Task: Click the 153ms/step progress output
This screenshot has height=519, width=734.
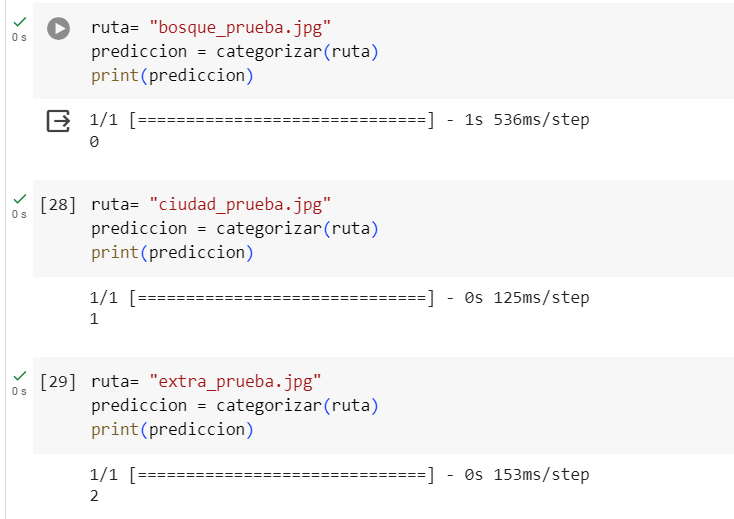Action: (x=339, y=475)
